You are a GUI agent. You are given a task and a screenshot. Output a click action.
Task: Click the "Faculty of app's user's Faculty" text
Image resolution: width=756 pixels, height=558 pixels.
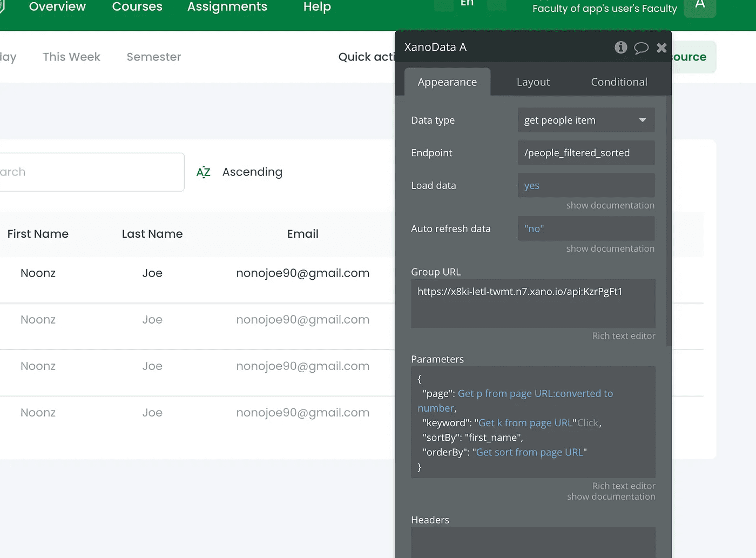604,9
